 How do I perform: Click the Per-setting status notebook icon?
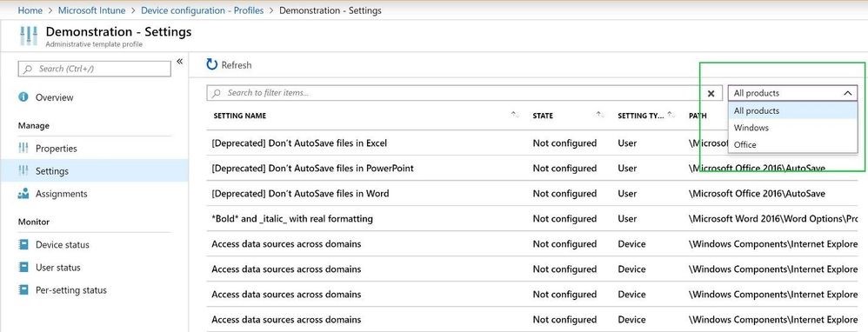point(23,290)
